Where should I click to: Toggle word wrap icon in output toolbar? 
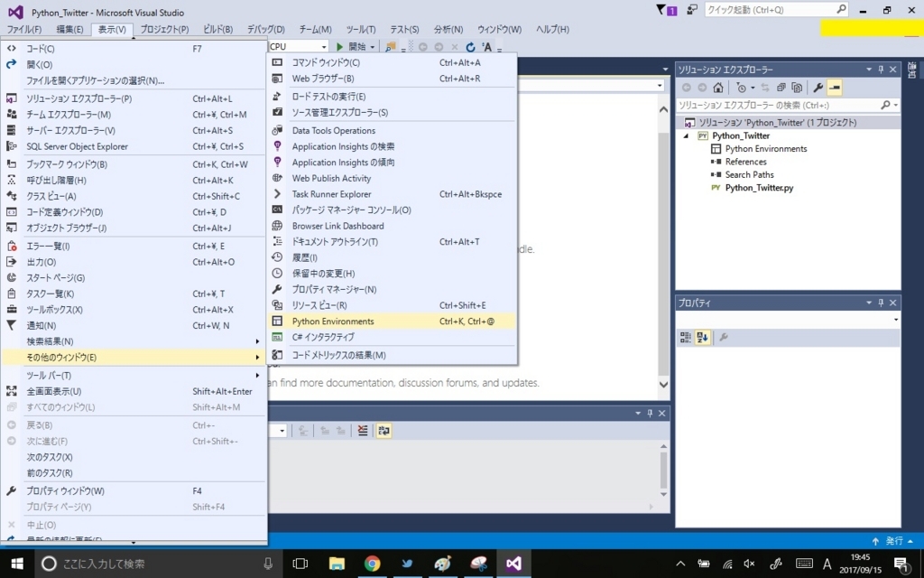click(x=383, y=431)
